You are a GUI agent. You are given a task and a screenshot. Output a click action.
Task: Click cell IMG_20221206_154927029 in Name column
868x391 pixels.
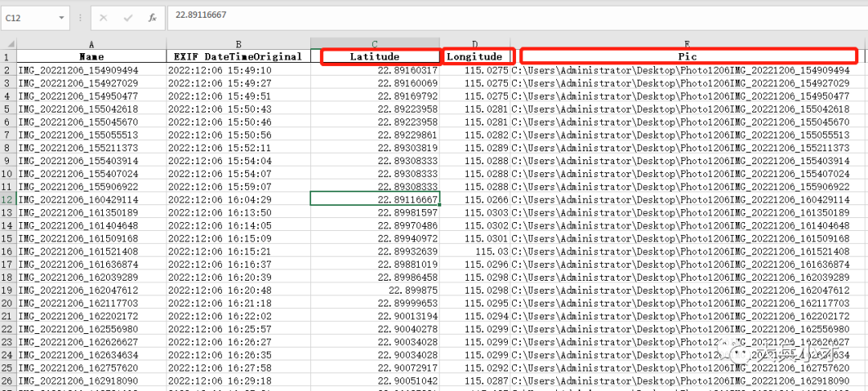(x=92, y=83)
